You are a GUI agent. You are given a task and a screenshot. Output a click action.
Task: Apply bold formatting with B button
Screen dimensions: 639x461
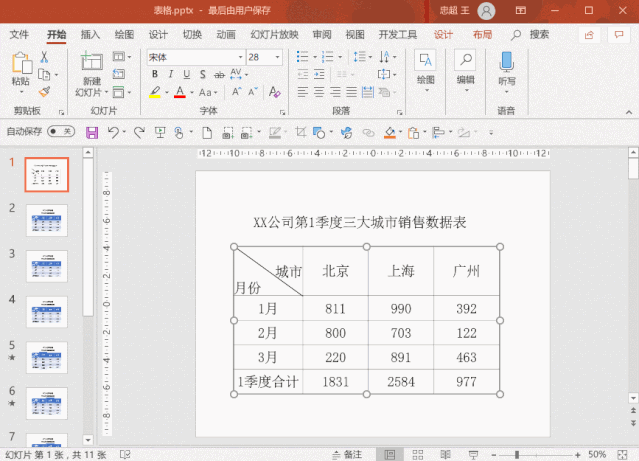point(155,74)
